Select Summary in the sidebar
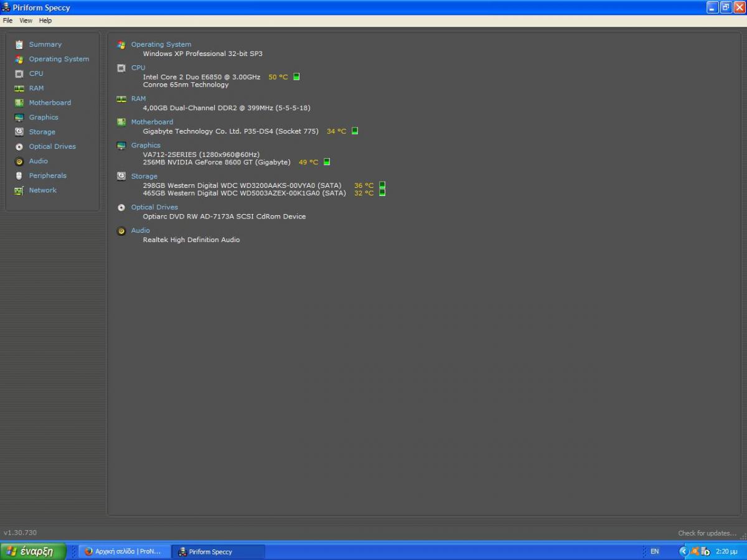Screen dimensions: 747x560 point(45,45)
